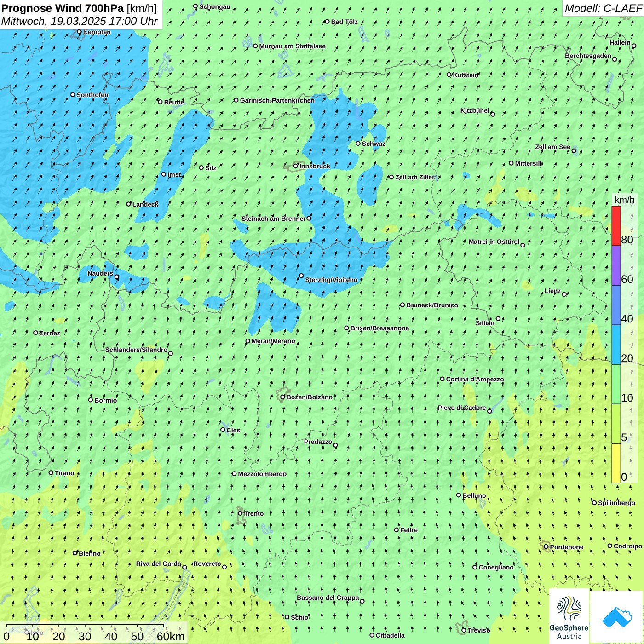The image size is (644, 644).
Task: Click the GeoSphere Austria logo
Action: point(569,616)
